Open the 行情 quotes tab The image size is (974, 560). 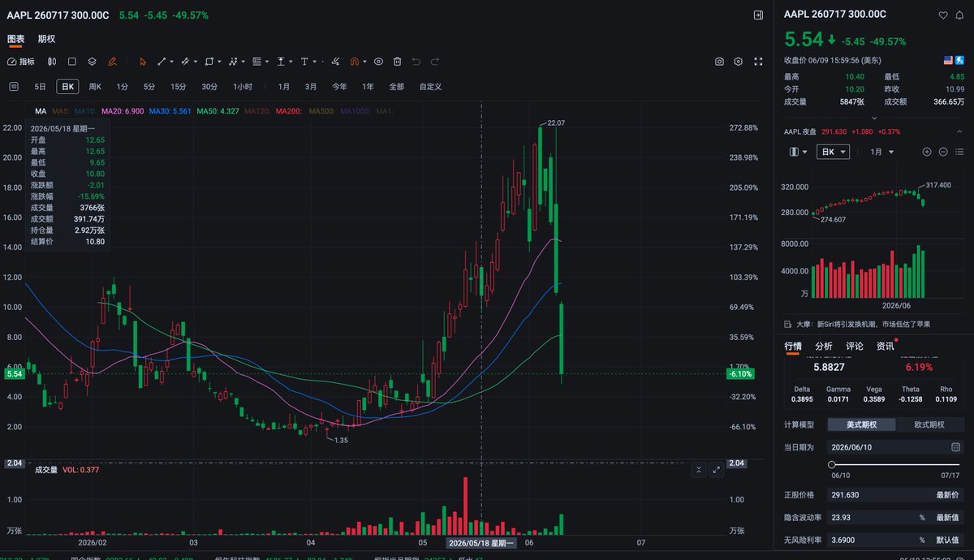tap(793, 347)
